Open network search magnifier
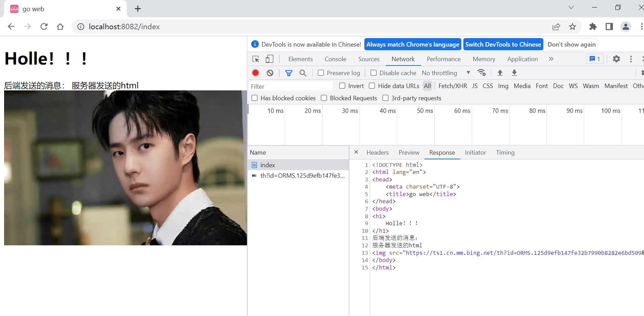The image size is (644, 316). tap(303, 73)
